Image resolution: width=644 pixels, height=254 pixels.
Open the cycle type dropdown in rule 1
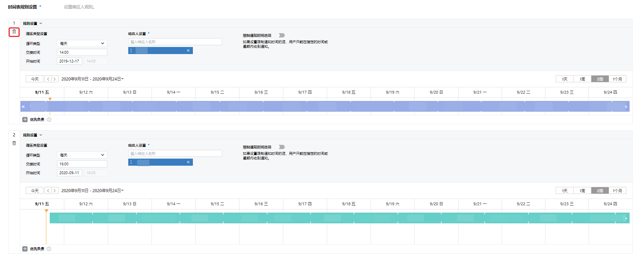pyautogui.click(x=82, y=43)
